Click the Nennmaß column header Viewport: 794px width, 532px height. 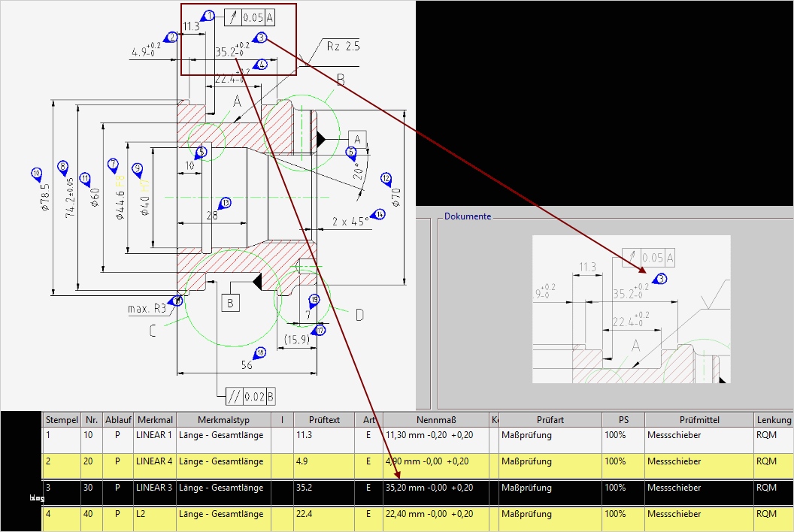436,419
